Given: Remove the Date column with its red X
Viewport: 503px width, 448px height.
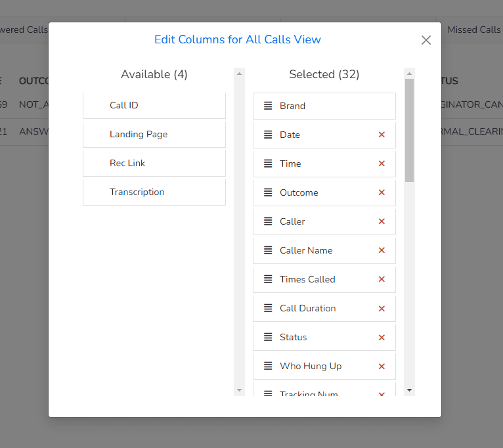Looking at the screenshot, I should tap(382, 135).
